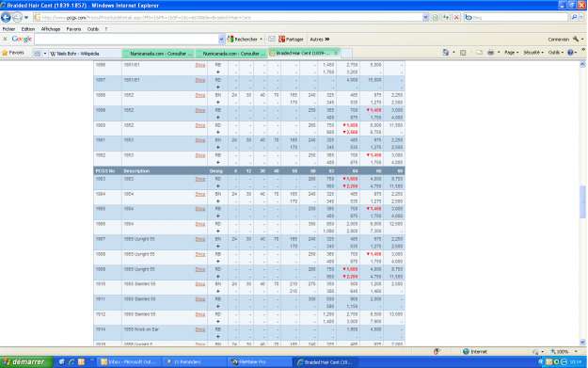The width and height of the screenshot is (588, 368).
Task: Click the Google toolbar wrench settings icon
Action: 576,39
